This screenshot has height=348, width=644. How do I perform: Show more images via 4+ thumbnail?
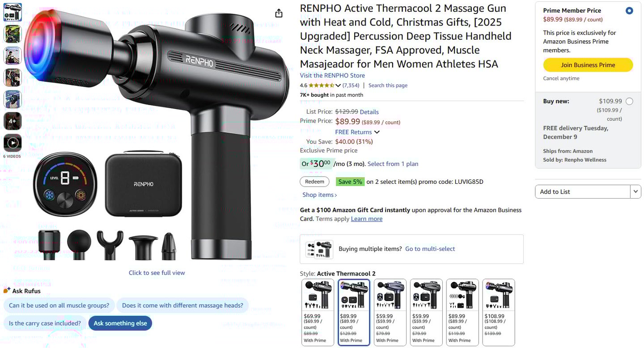tap(13, 121)
